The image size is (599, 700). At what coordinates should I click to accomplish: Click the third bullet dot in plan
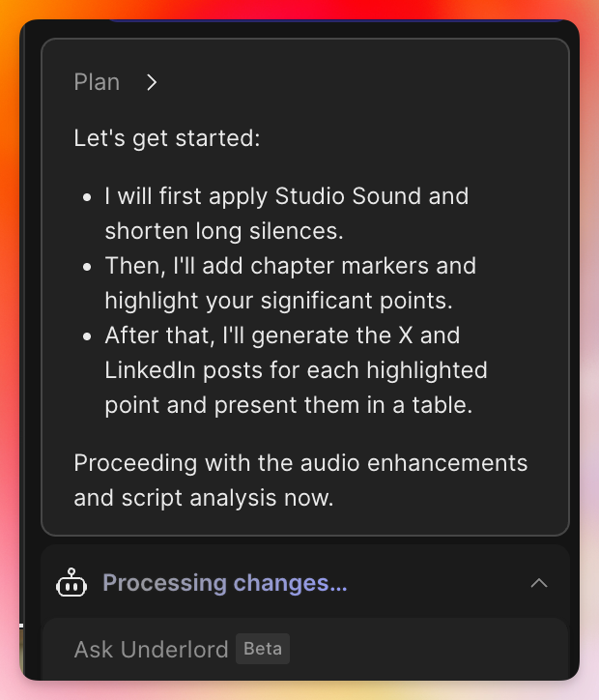click(87, 335)
